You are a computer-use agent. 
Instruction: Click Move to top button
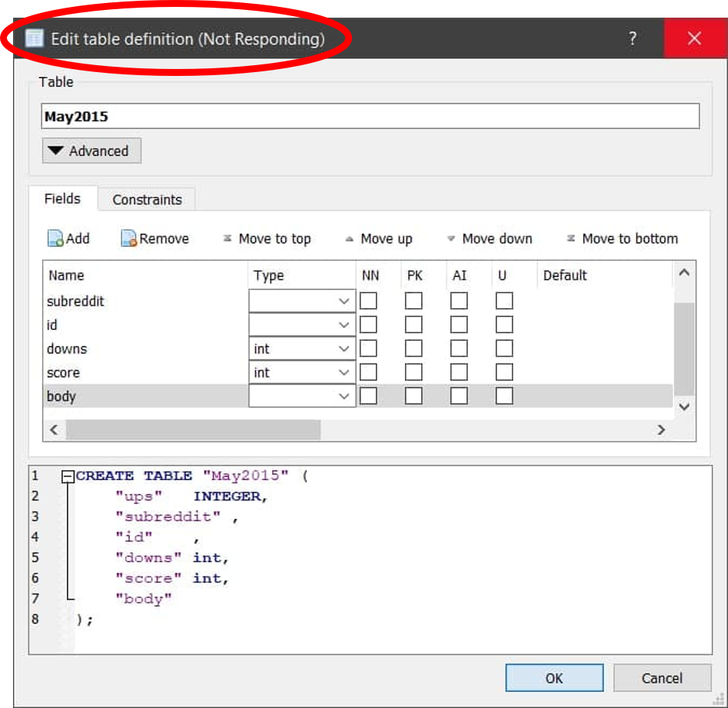click(x=267, y=239)
